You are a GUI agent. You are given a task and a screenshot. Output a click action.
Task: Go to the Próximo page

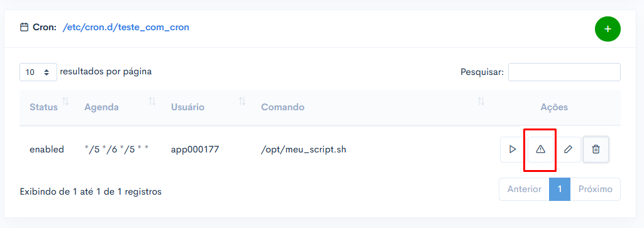pos(595,190)
